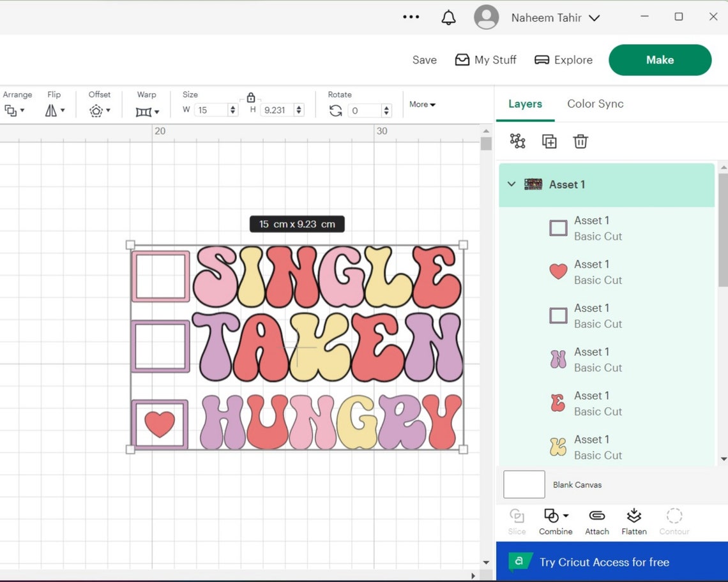Open the Naheem Tahir account menu
Image resolution: width=728 pixels, height=582 pixels.
554,17
